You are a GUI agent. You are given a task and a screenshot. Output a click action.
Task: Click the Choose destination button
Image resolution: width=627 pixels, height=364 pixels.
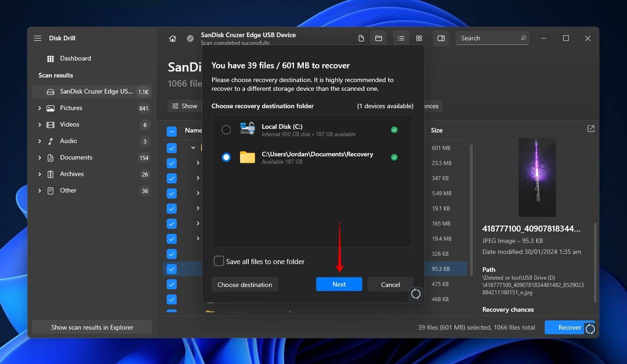[x=245, y=284]
